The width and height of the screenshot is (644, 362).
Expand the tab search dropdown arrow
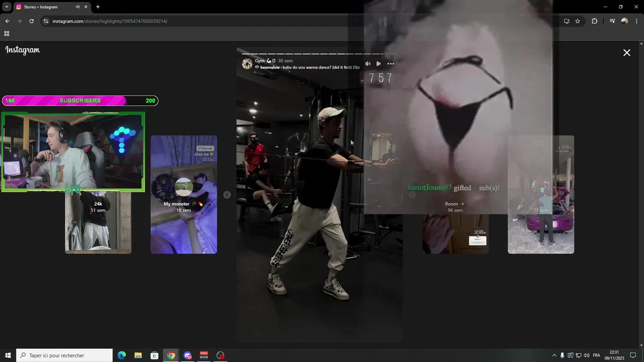(7, 7)
